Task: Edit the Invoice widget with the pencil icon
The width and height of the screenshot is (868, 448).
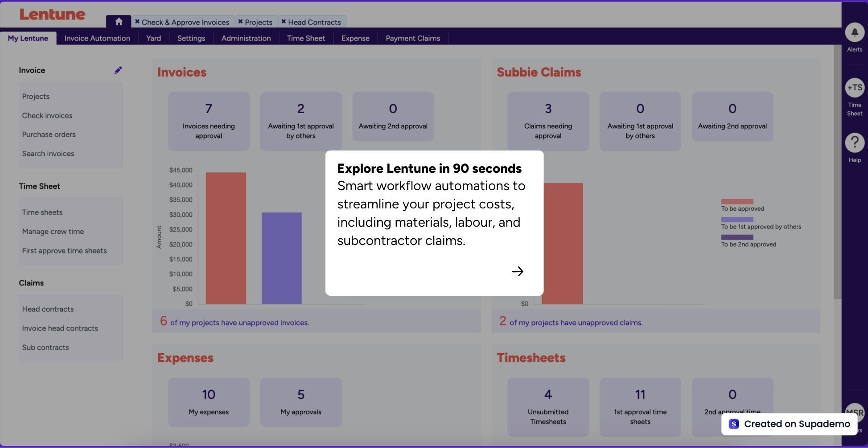Action: (x=118, y=69)
